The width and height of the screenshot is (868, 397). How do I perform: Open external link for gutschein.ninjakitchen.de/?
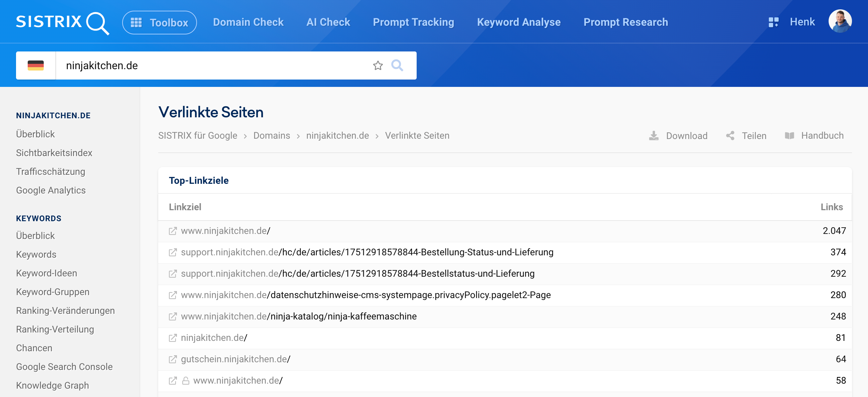[x=173, y=359]
